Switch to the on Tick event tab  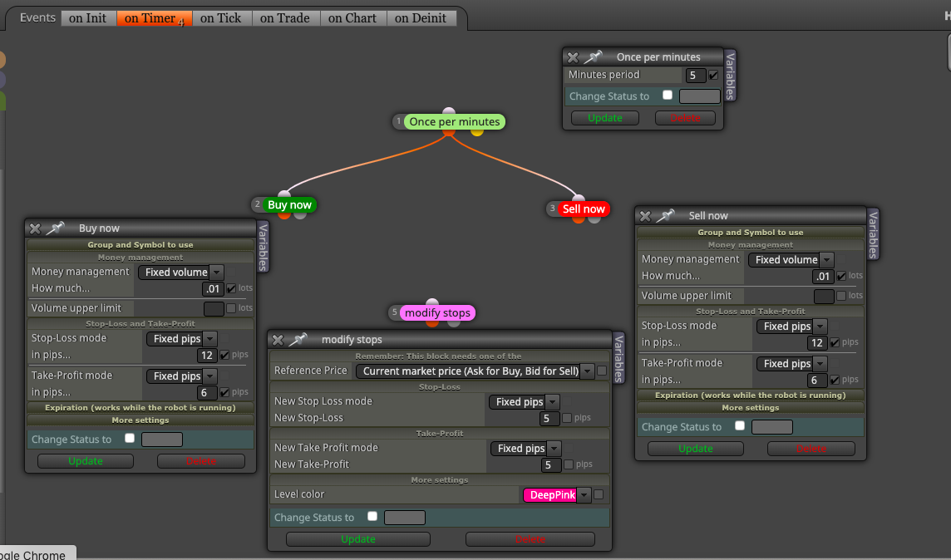tap(221, 18)
